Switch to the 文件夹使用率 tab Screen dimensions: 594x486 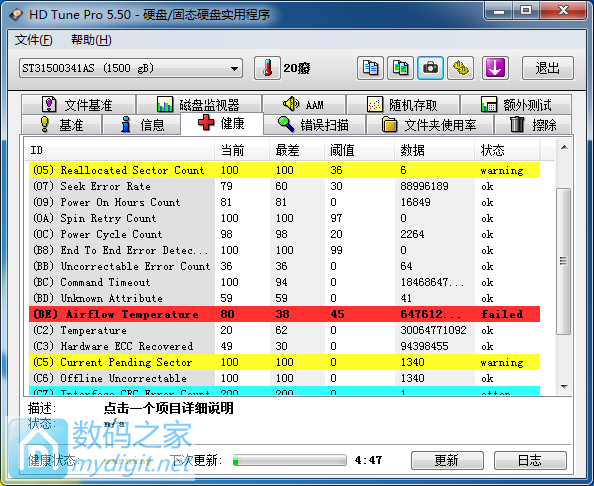[430, 124]
